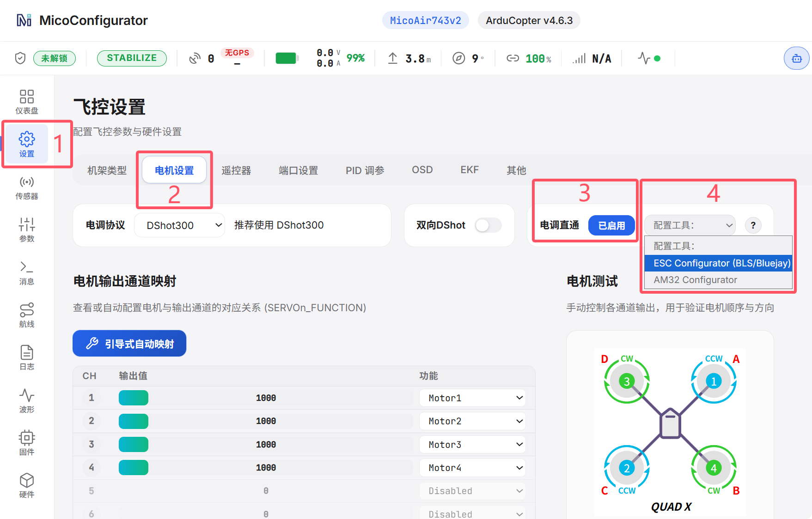Open the 航线 mission route sidebar icon
Image resolution: width=812 pixels, height=519 pixels.
point(27,315)
